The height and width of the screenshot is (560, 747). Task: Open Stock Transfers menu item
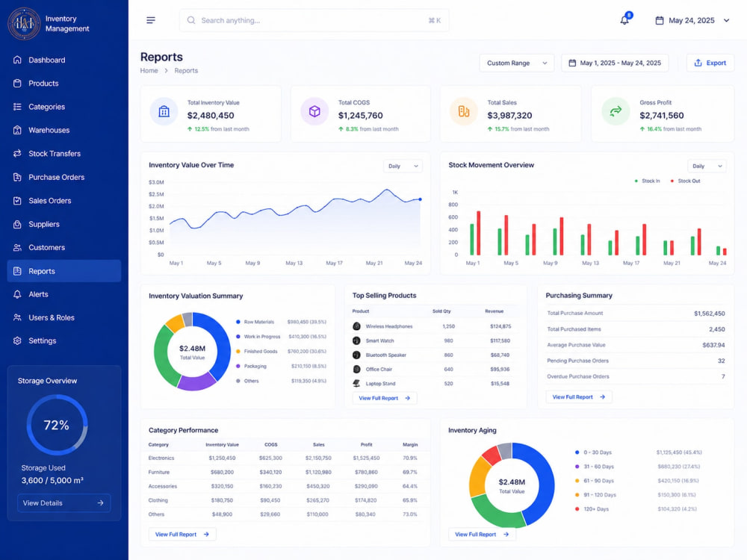point(63,153)
